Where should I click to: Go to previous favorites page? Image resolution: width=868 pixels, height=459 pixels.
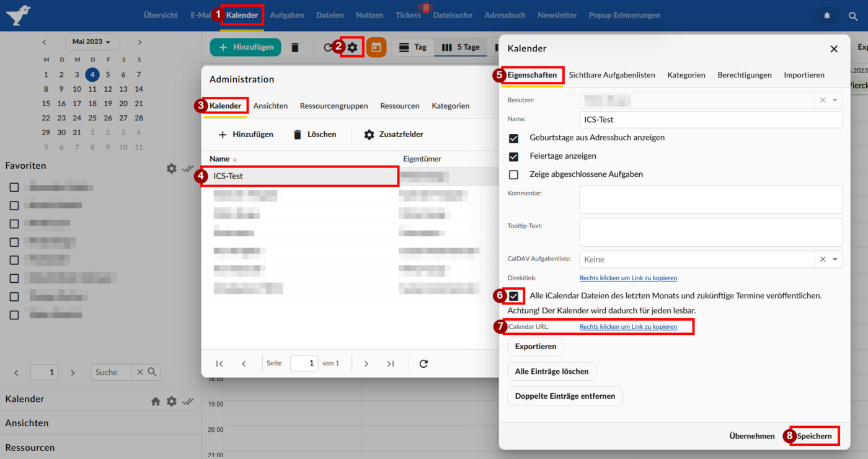[x=16, y=373]
